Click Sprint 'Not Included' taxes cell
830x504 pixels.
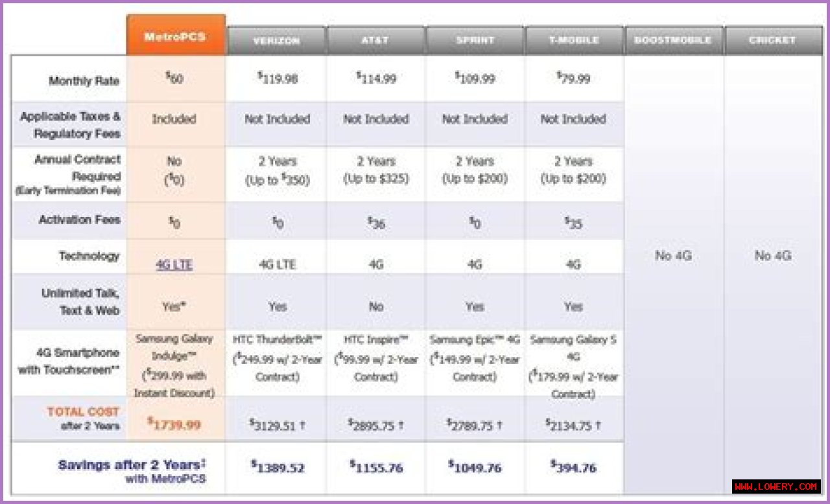(475, 119)
